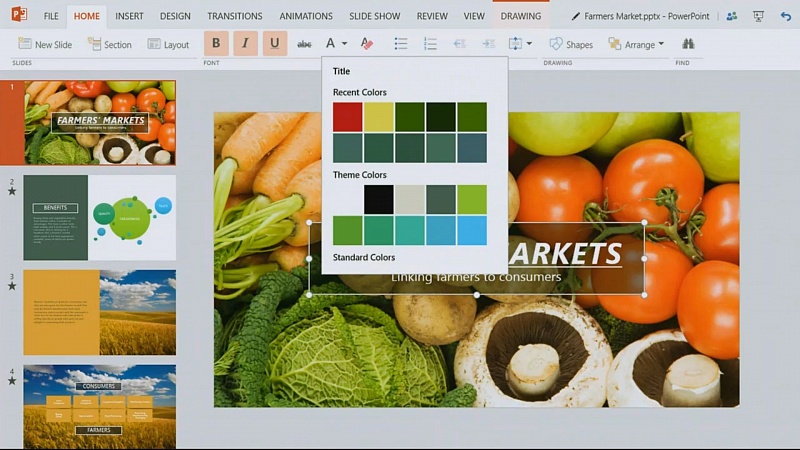Click the Undo arrow icon
800x450 pixels.
[x=783, y=16]
